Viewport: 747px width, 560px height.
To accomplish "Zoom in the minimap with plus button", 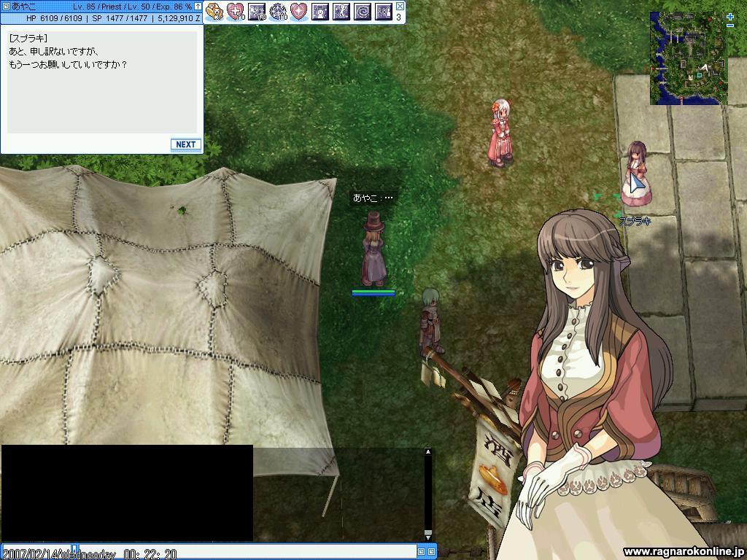I will tap(730, 17).
